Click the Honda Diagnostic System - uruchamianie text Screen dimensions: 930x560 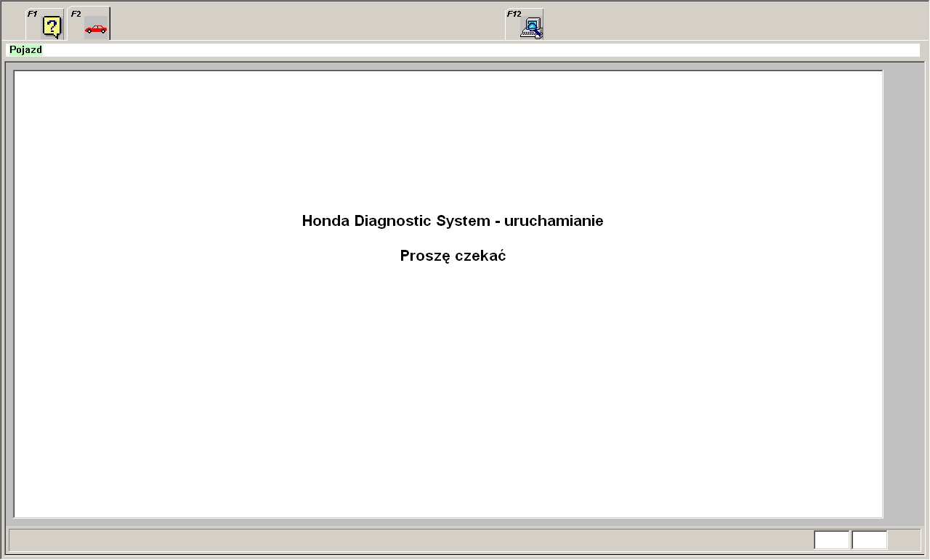(453, 221)
